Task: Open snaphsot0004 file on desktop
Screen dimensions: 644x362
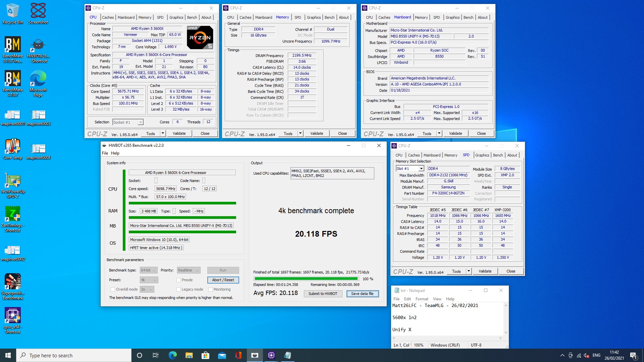Action: pyautogui.click(x=38, y=152)
